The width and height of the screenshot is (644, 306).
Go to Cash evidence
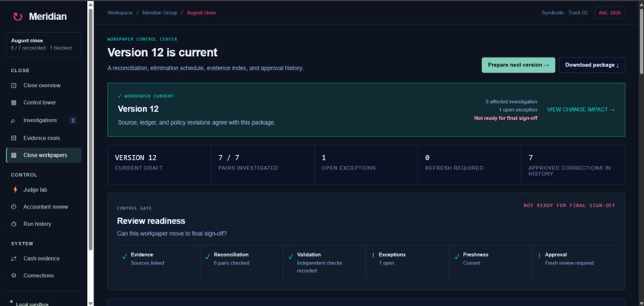coord(43,258)
